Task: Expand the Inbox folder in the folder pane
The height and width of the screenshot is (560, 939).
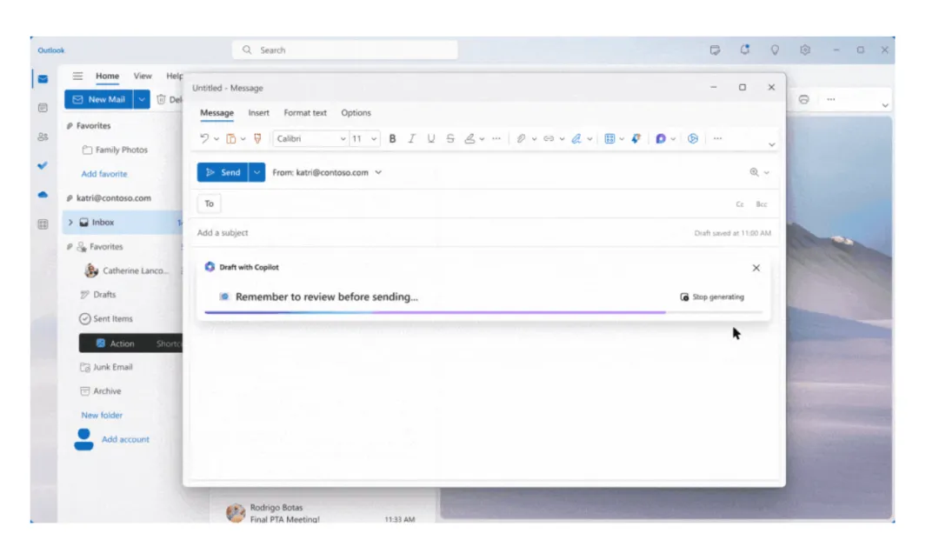Action: tap(70, 222)
